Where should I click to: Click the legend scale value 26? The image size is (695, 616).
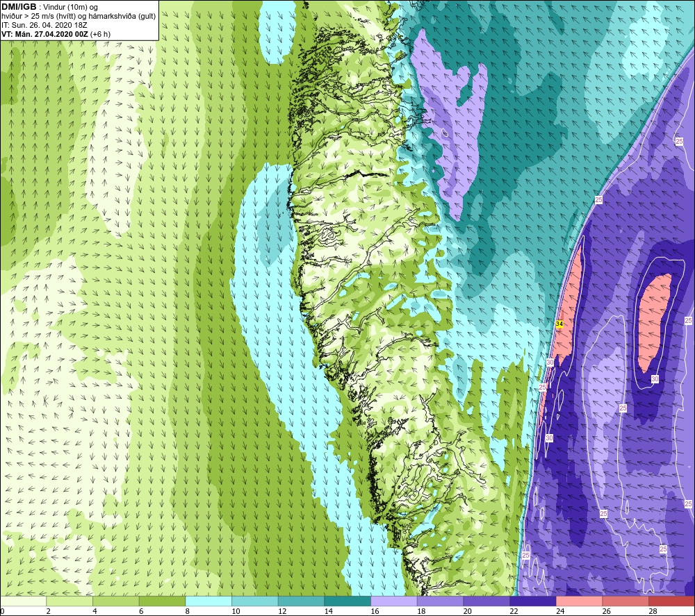pos(606,611)
